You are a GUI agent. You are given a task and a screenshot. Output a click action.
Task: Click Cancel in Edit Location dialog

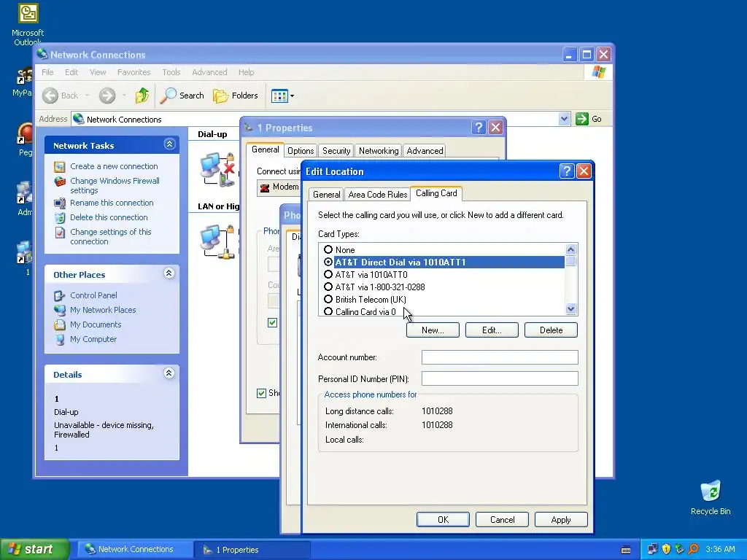click(502, 519)
